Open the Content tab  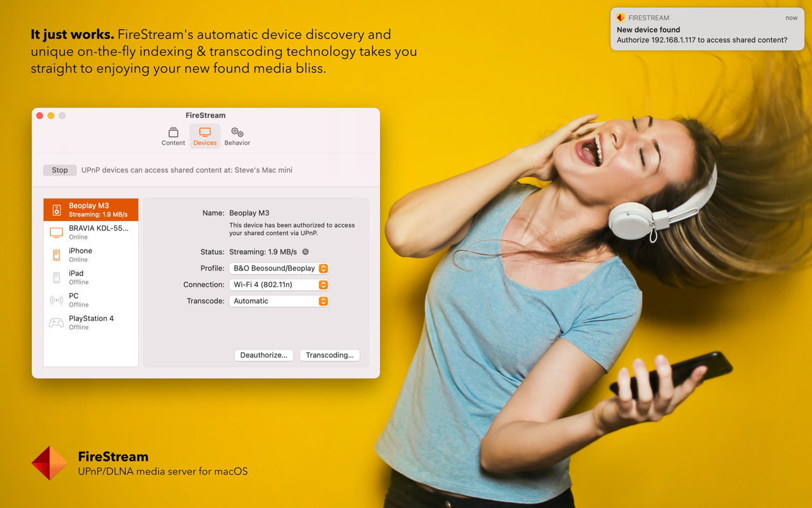(x=173, y=136)
